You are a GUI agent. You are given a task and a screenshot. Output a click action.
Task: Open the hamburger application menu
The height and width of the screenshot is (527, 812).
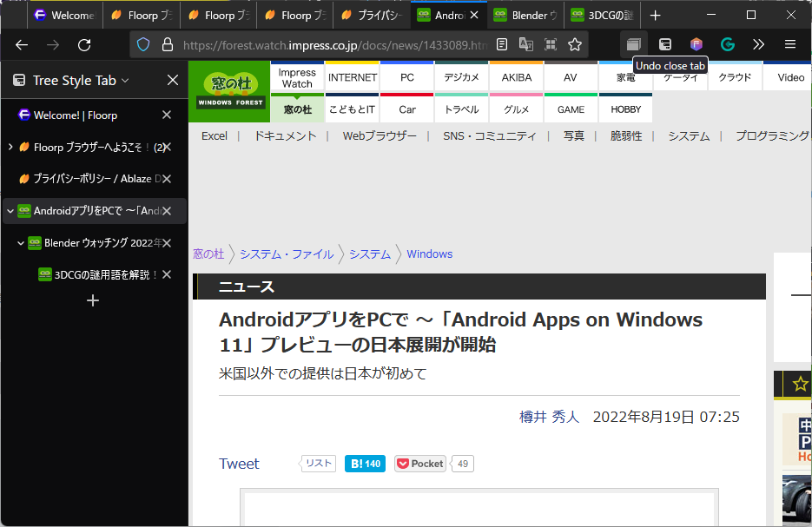(789, 44)
